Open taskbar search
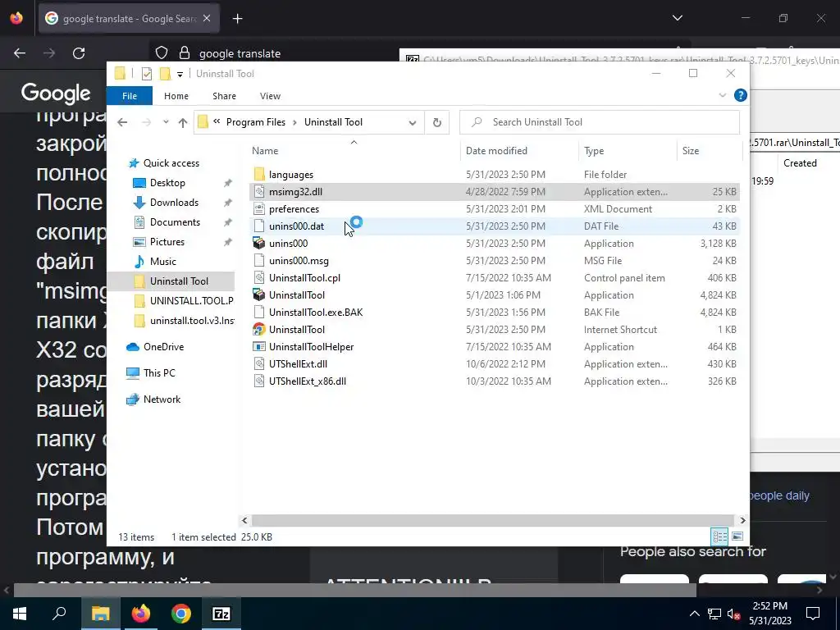Screen dimensions: 840x630 pyautogui.click(x=59, y=614)
